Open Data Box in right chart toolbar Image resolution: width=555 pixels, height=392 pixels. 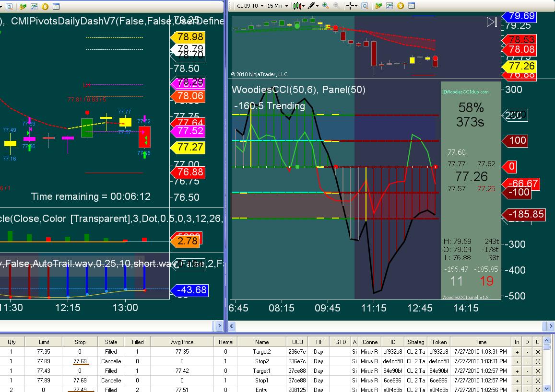[365, 6]
